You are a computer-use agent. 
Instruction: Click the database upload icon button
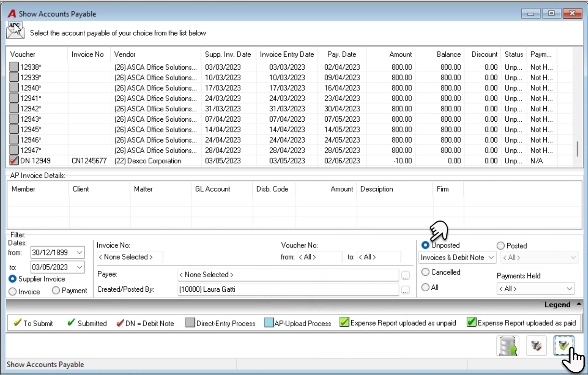tap(508, 346)
